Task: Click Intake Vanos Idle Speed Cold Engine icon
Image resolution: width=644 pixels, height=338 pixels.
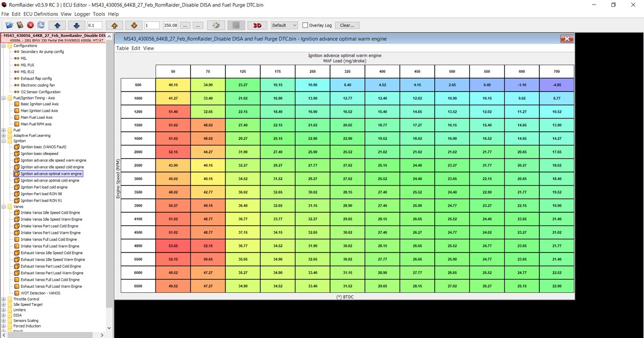Action: [x=17, y=213]
